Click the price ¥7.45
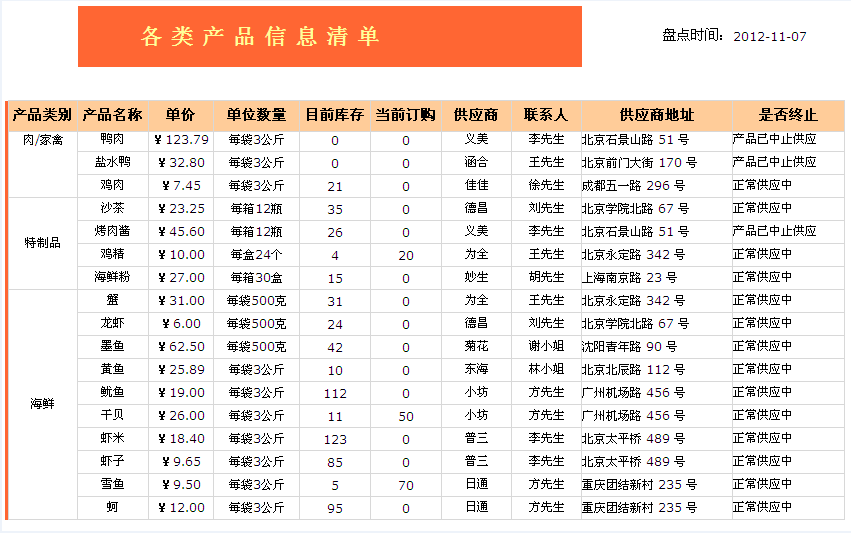Screen dimensions: 851x533 point(181,186)
